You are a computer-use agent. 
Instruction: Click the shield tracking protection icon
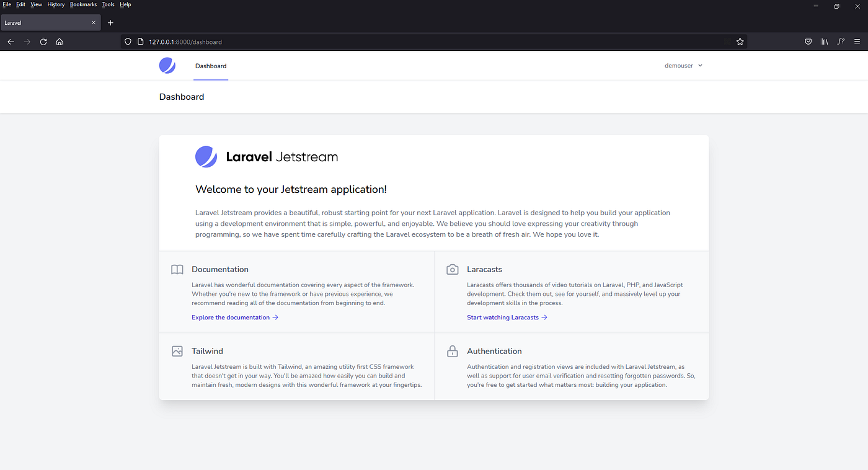pyautogui.click(x=128, y=42)
